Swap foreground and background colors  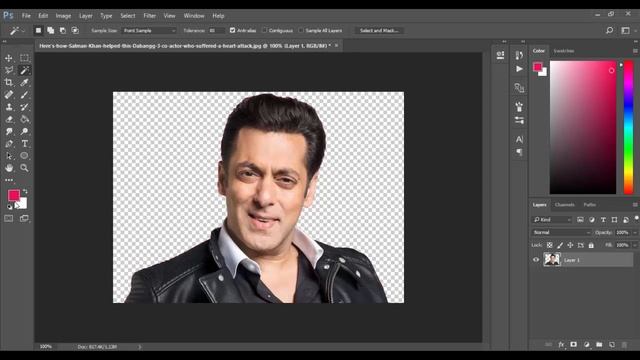[25, 191]
